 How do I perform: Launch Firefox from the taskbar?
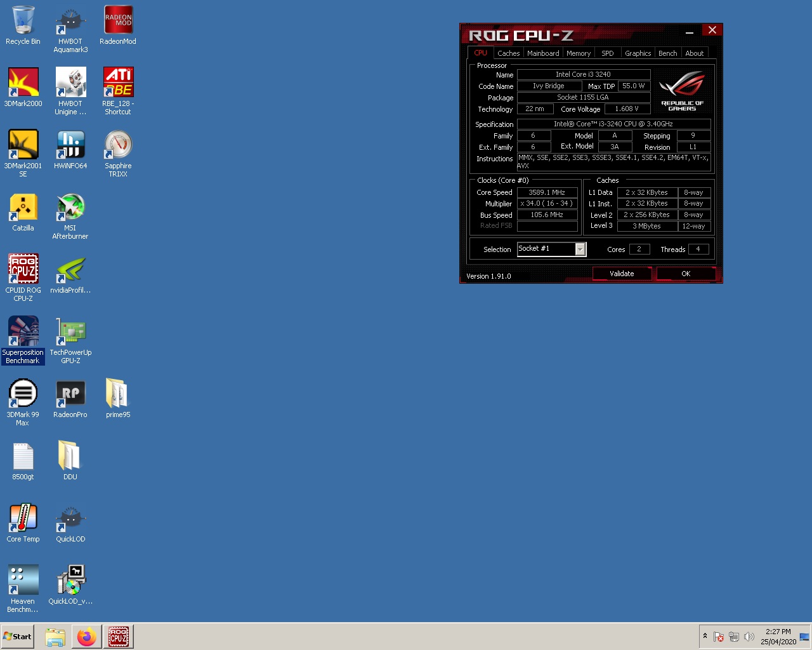pos(86,637)
